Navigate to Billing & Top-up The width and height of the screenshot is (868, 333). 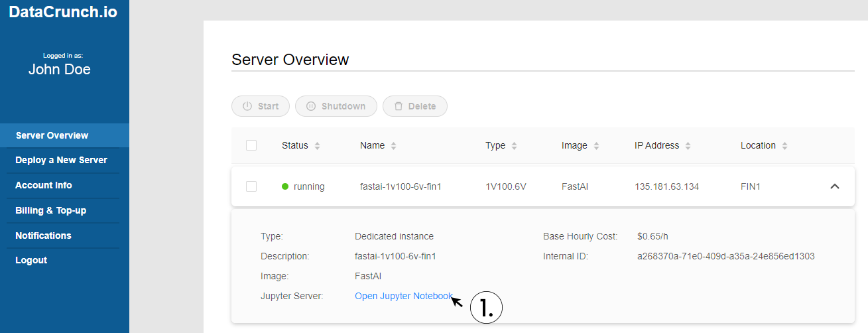(x=50, y=210)
